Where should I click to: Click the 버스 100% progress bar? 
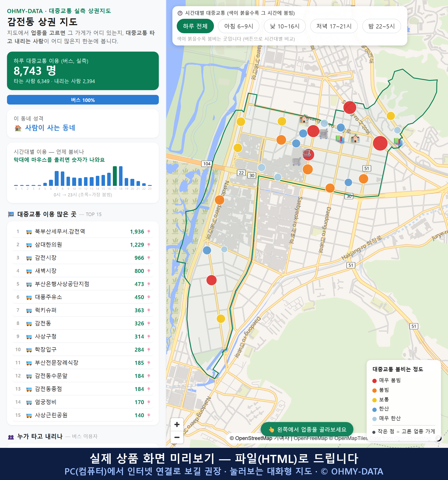click(x=83, y=100)
